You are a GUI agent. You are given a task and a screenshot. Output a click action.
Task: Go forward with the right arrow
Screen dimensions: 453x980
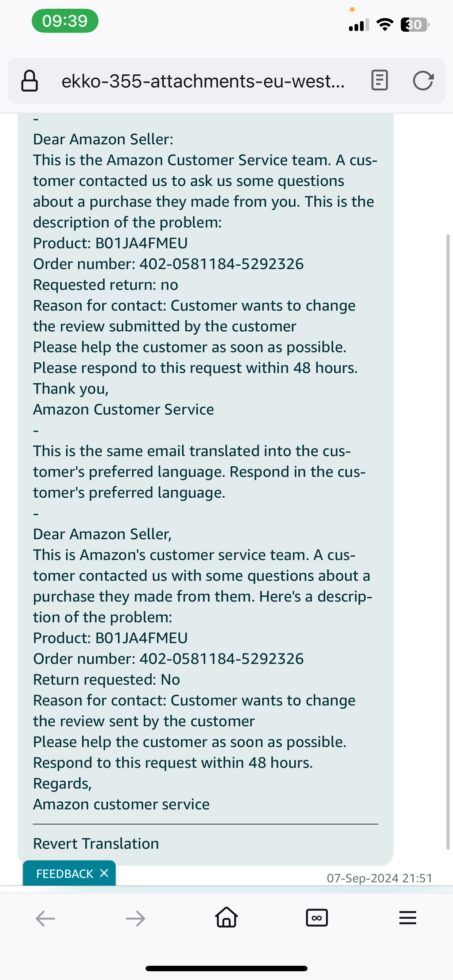[136, 918]
